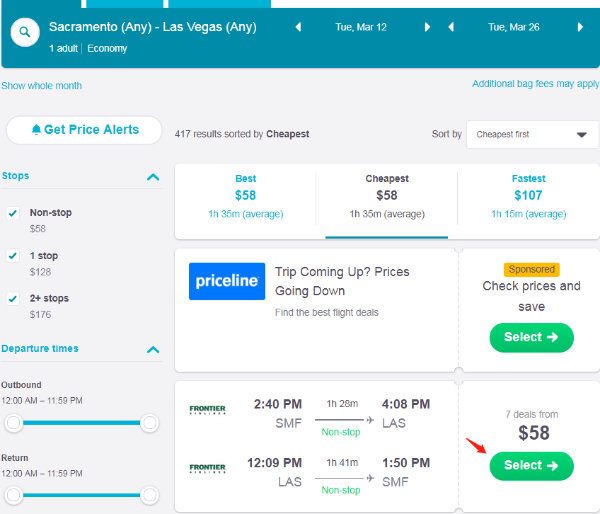Image resolution: width=600 pixels, height=514 pixels.
Task: Click the Outbound time slider left handle
Action: 13,423
